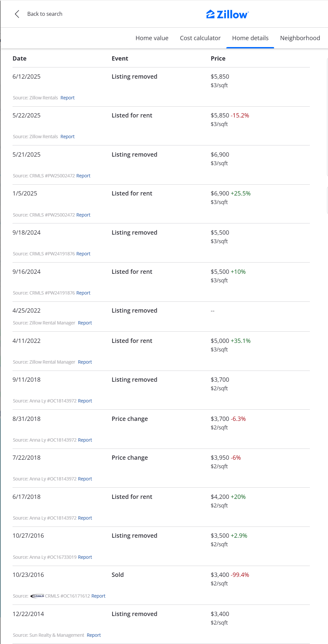Select the Home details tab
The width and height of the screenshot is (328, 644).
(x=250, y=38)
